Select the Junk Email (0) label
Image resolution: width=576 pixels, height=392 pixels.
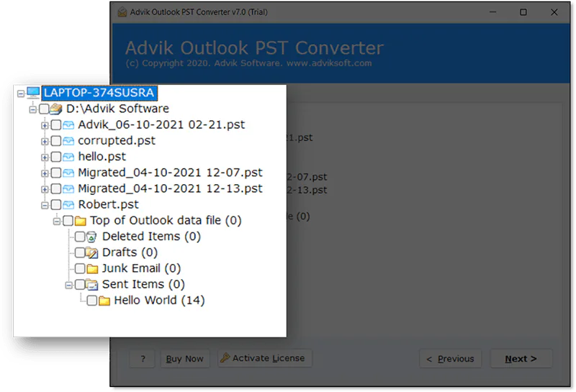[141, 269]
